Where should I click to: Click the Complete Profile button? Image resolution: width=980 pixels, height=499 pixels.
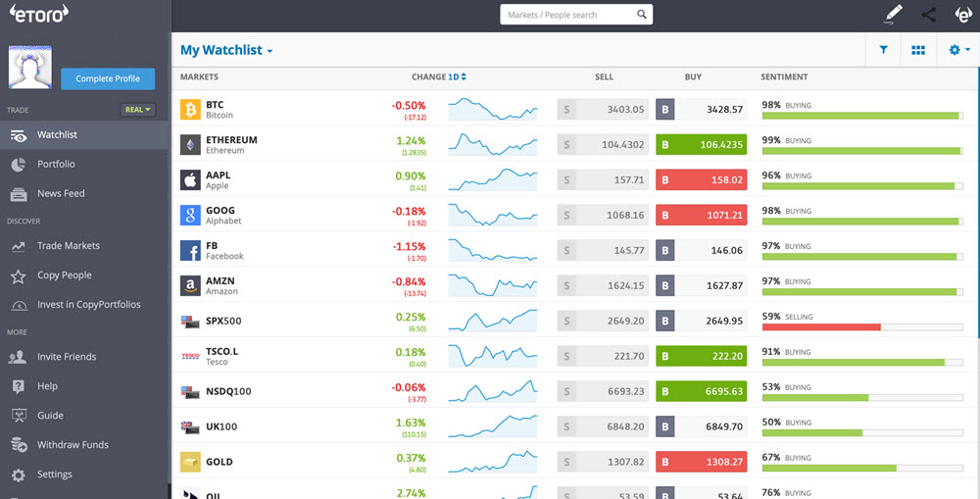click(x=108, y=78)
